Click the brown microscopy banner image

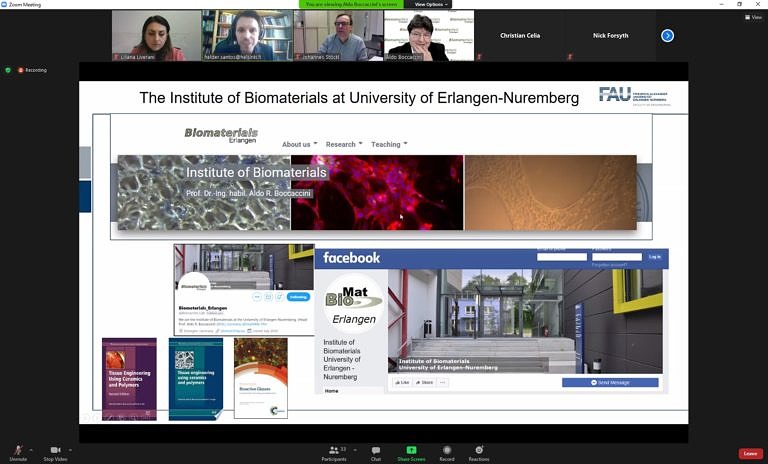click(x=551, y=193)
